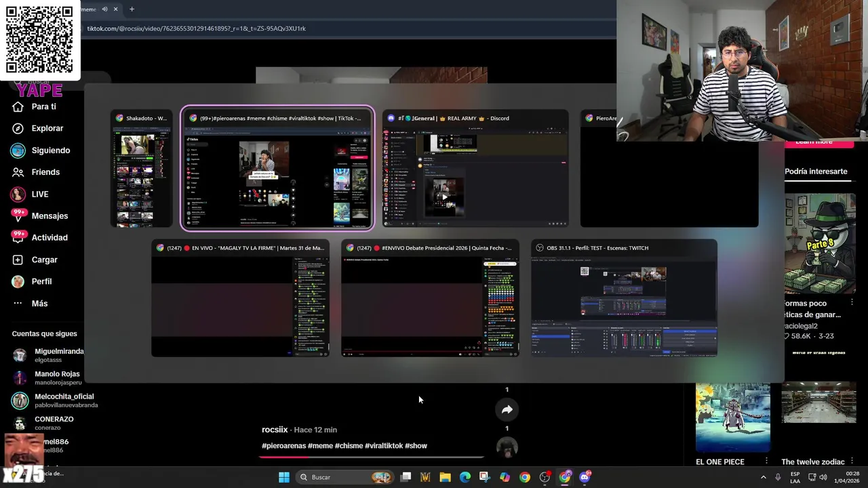This screenshot has width=868, height=488.
Task: Seek on the video progress bar
Action: [x=372, y=456]
